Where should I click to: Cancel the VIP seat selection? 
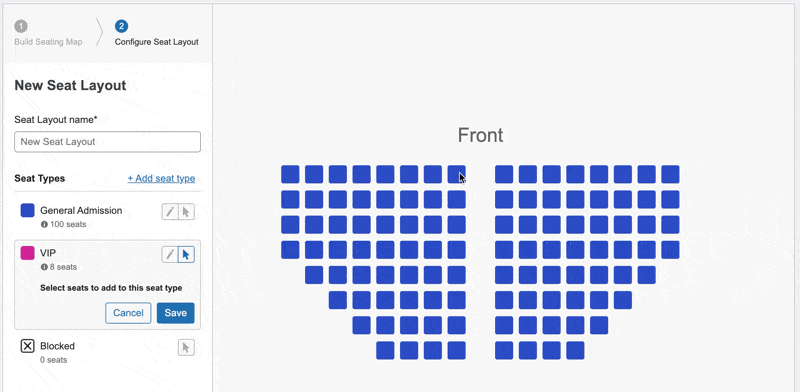(x=128, y=313)
